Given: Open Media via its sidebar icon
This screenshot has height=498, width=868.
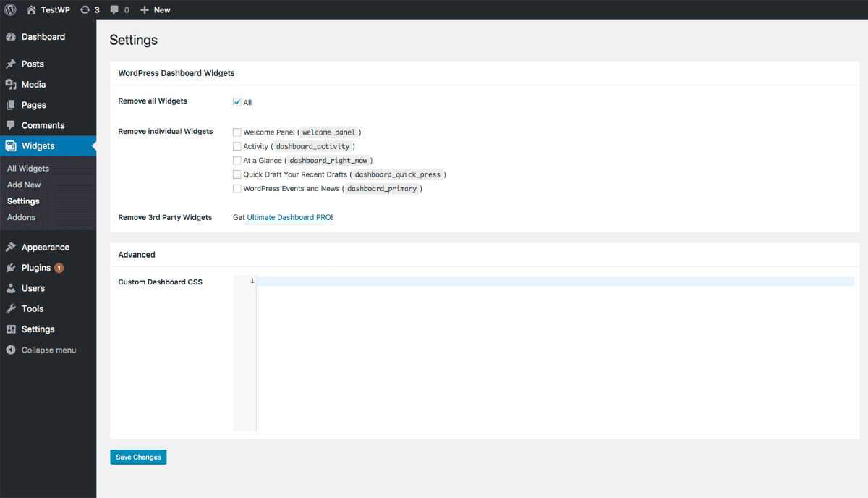Looking at the screenshot, I should [11, 85].
